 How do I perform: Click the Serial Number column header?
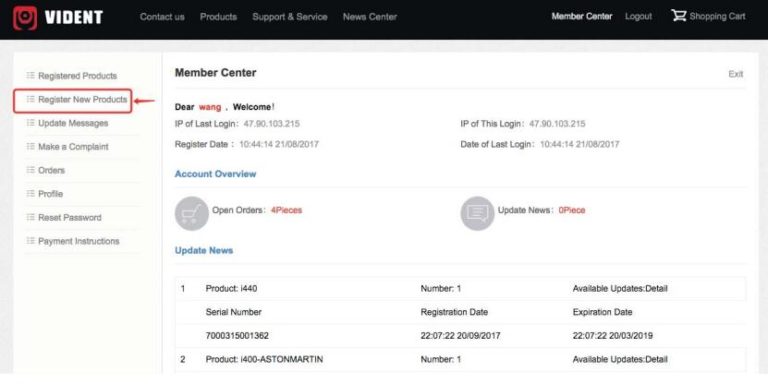pyautogui.click(x=234, y=312)
